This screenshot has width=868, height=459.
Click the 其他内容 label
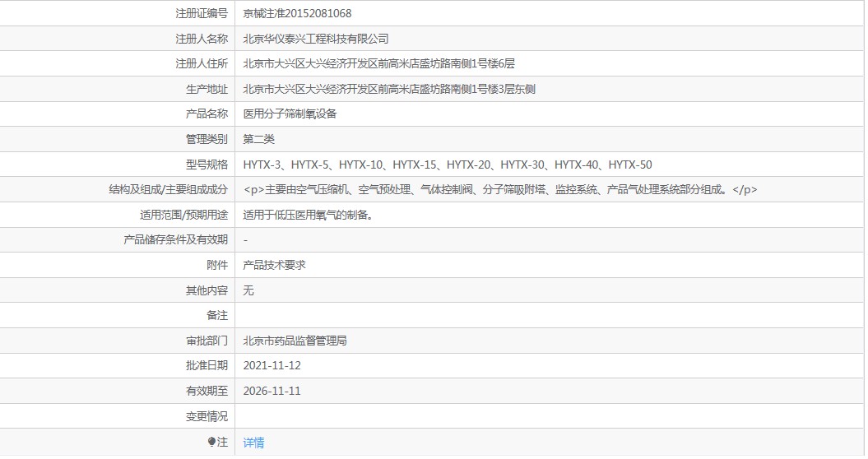coord(207,290)
